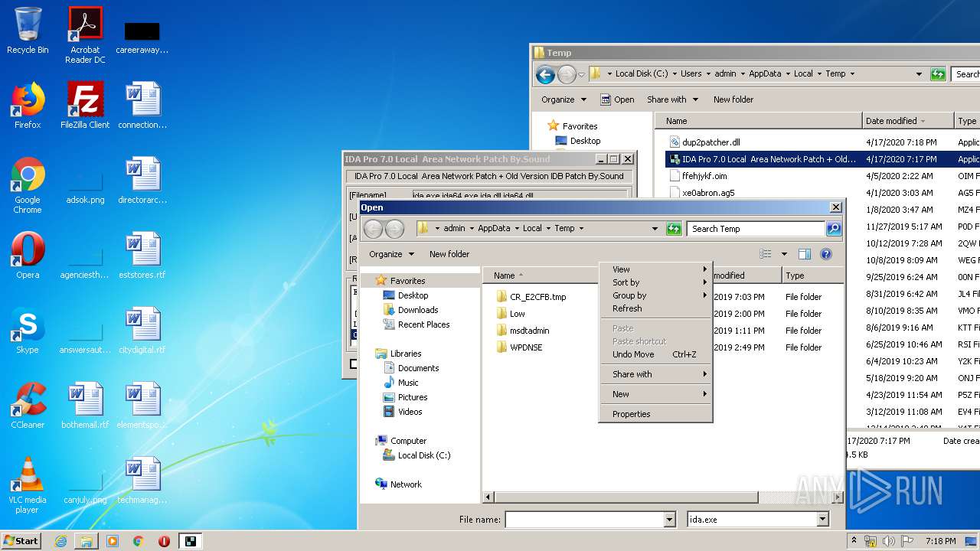Change view icon in Open dialog
Image resolution: width=980 pixels, height=551 pixels.
765,254
